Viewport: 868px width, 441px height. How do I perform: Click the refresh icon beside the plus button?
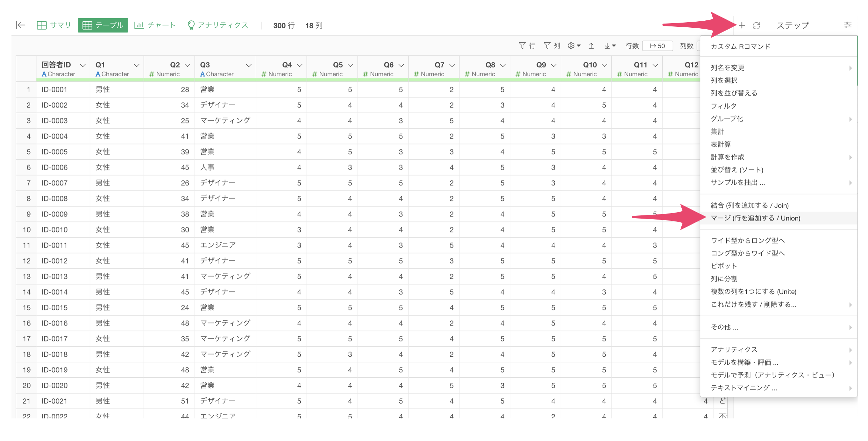click(x=756, y=25)
